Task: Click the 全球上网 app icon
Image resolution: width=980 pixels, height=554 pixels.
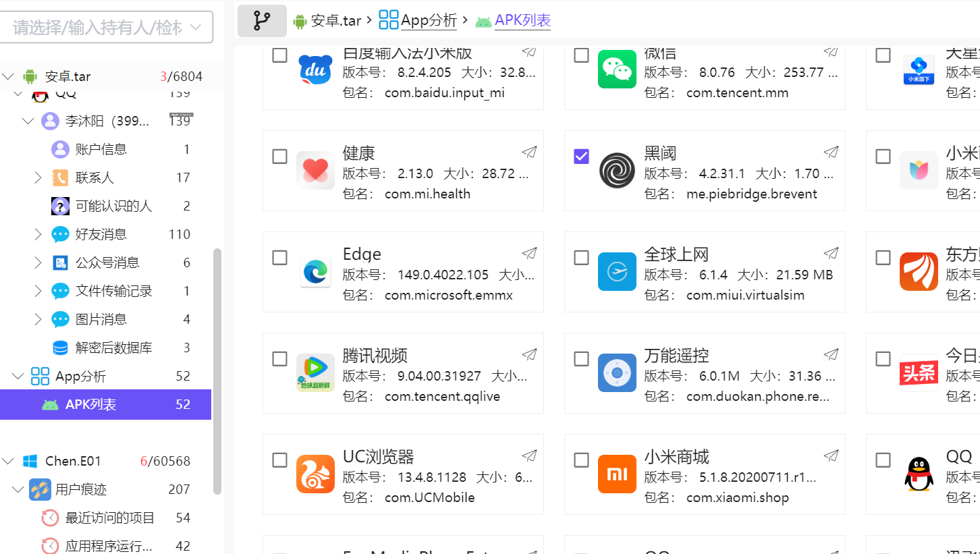Action: point(617,271)
